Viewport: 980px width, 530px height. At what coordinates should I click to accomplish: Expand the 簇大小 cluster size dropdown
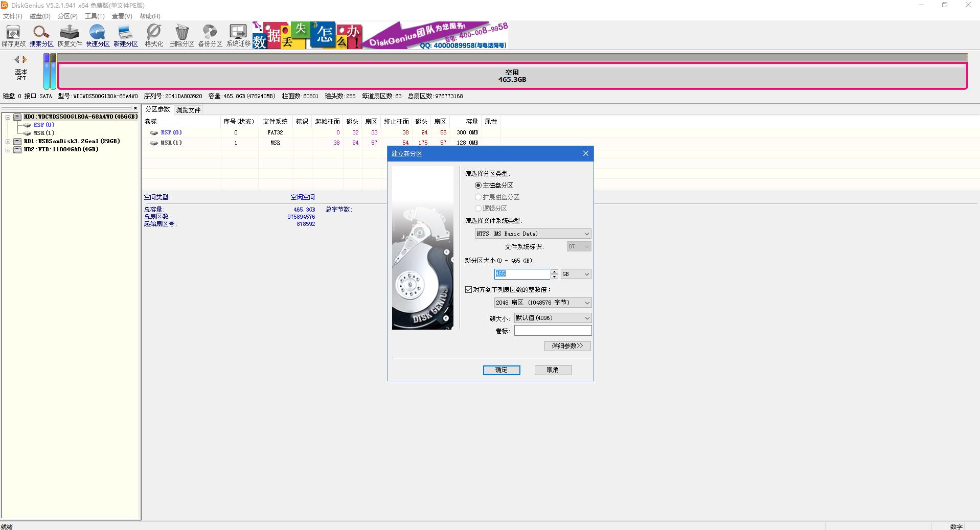point(553,318)
